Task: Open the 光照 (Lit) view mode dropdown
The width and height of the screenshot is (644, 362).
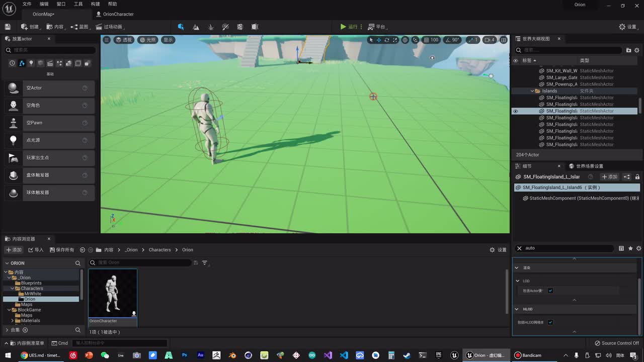Action: point(148,40)
